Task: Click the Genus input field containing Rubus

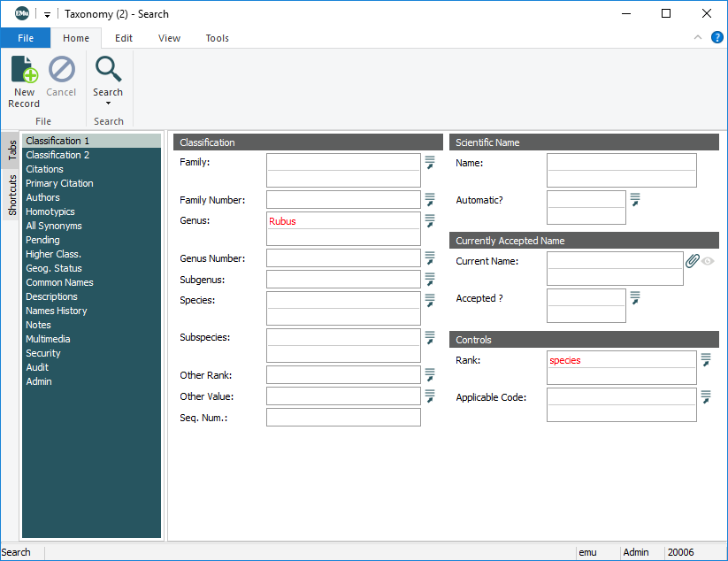Action: [x=342, y=221]
